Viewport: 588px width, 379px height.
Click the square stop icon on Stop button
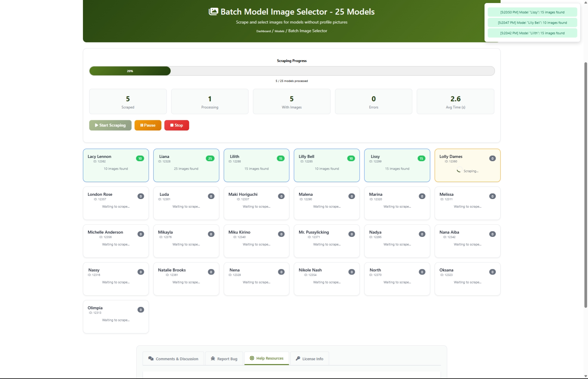coord(171,125)
